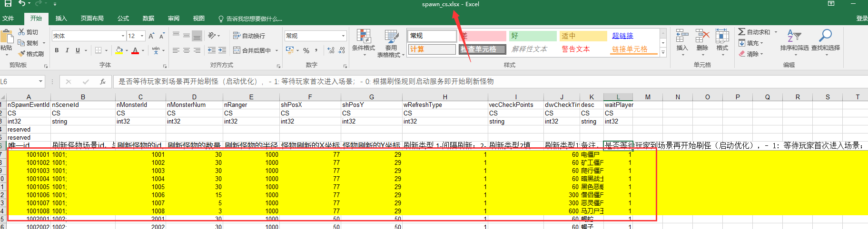Open the font name dropdown showing 宋体
The image size is (868, 229).
(123, 36)
